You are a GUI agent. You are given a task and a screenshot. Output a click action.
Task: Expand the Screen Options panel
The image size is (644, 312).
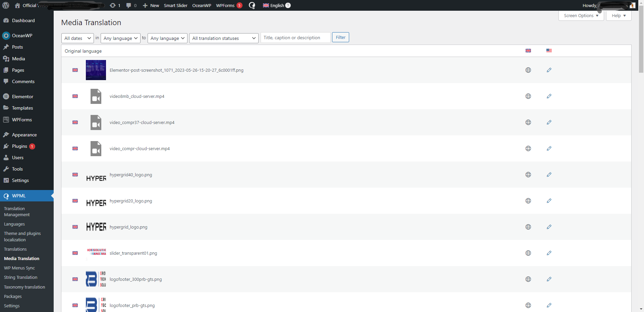point(581,16)
